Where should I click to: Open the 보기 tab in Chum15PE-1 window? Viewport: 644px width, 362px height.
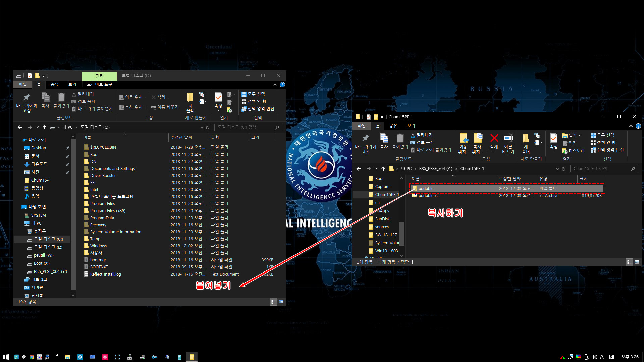(x=411, y=126)
